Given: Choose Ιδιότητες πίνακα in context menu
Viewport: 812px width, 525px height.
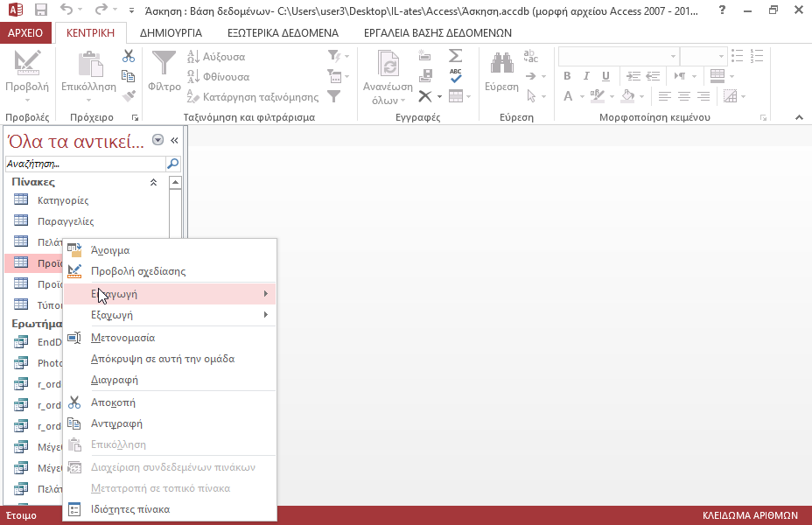Looking at the screenshot, I should point(170,509).
